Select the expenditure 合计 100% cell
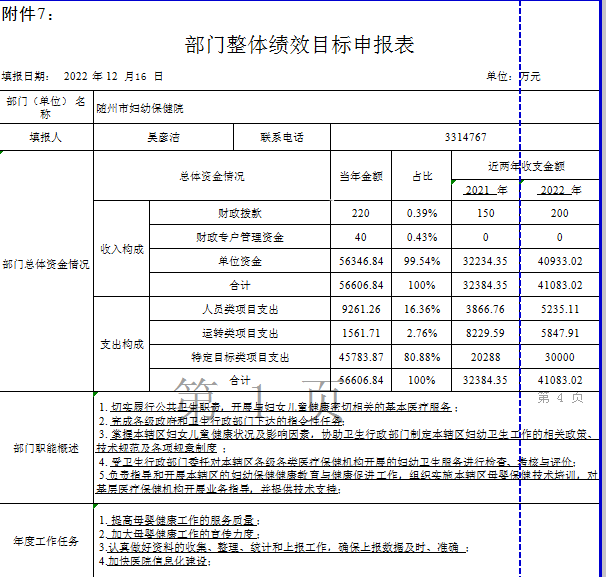This screenshot has width=606, height=577. pos(422,380)
